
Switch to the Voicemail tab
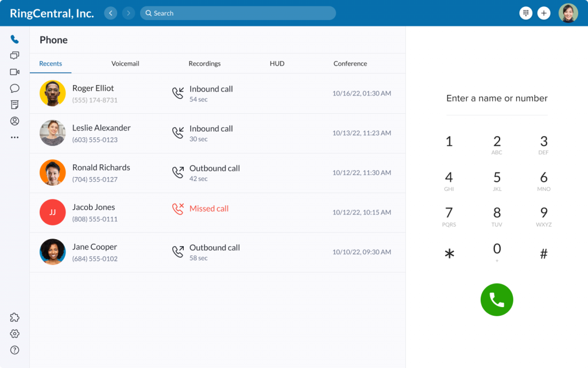(x=125, y=64)
